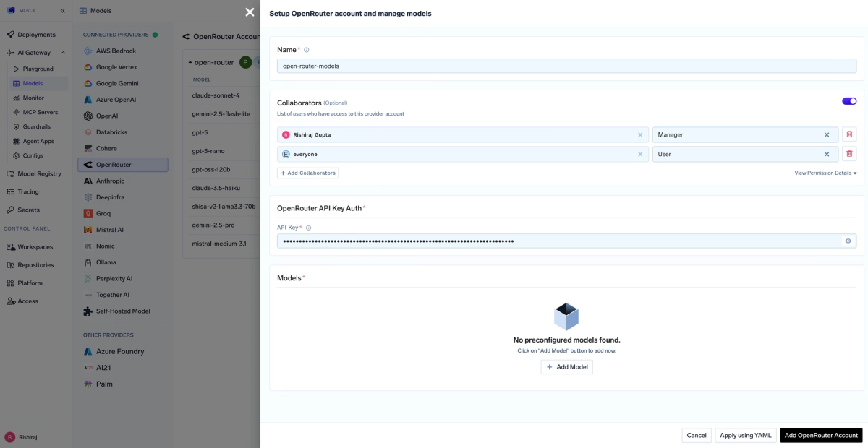Click the Databricks provider icon

(88, 132)
